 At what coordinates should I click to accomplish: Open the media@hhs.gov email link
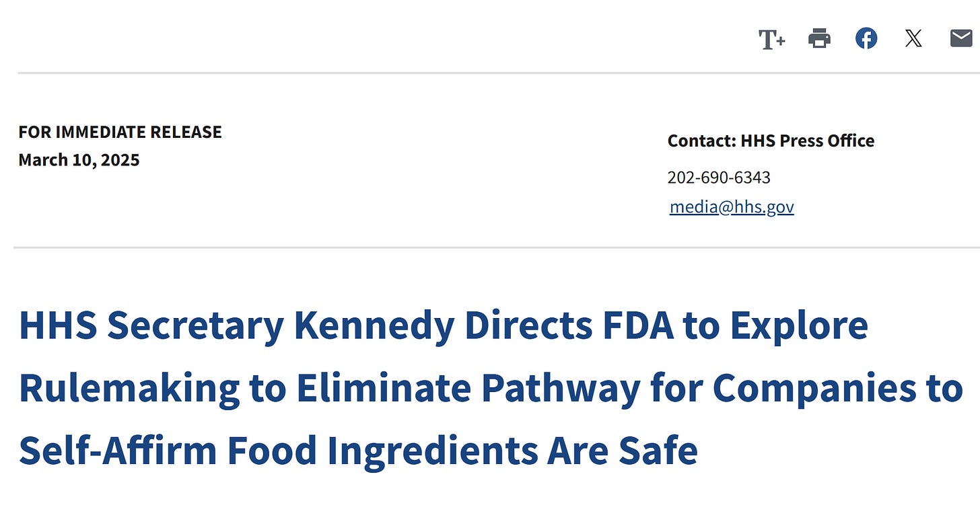[732, 207]
